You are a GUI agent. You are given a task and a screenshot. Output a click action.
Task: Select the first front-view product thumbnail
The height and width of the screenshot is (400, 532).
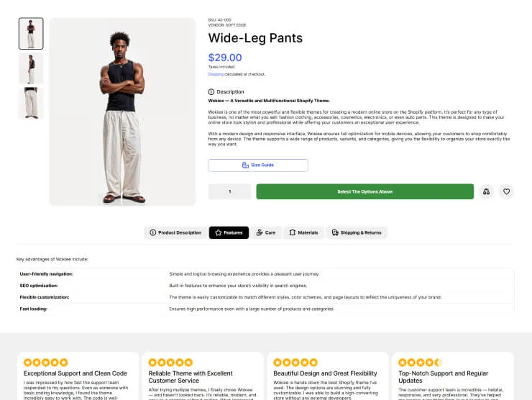tap(31, 34)
